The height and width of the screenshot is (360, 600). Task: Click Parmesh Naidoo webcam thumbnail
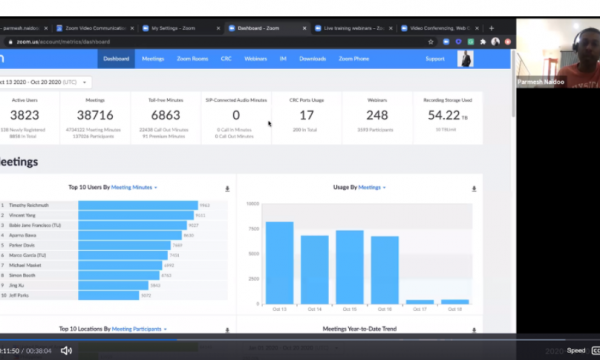(558, 54)
